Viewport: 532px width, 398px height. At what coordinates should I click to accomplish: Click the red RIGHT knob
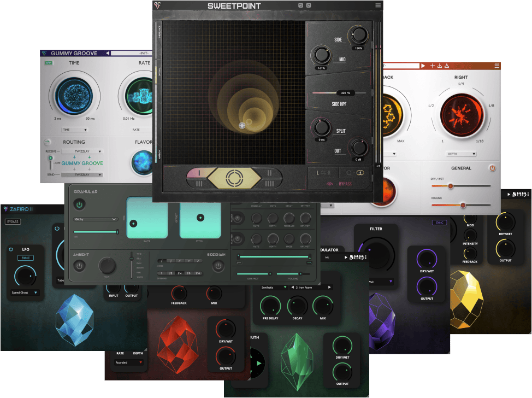click(x=461, y=115)
